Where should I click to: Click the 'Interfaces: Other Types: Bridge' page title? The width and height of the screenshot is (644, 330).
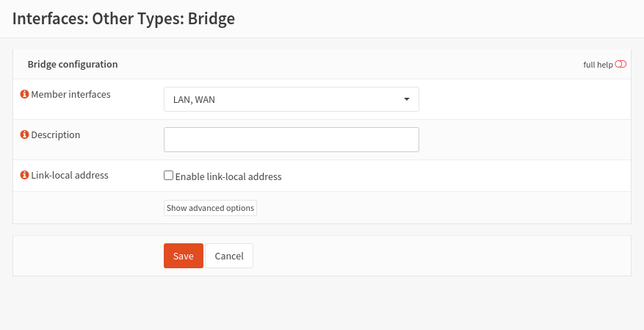123,18
